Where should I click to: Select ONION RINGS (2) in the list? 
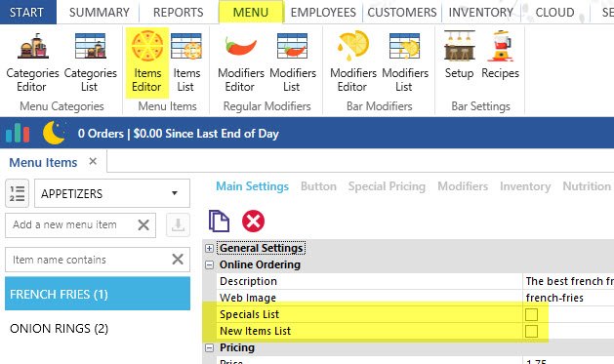tap(98, 328)
